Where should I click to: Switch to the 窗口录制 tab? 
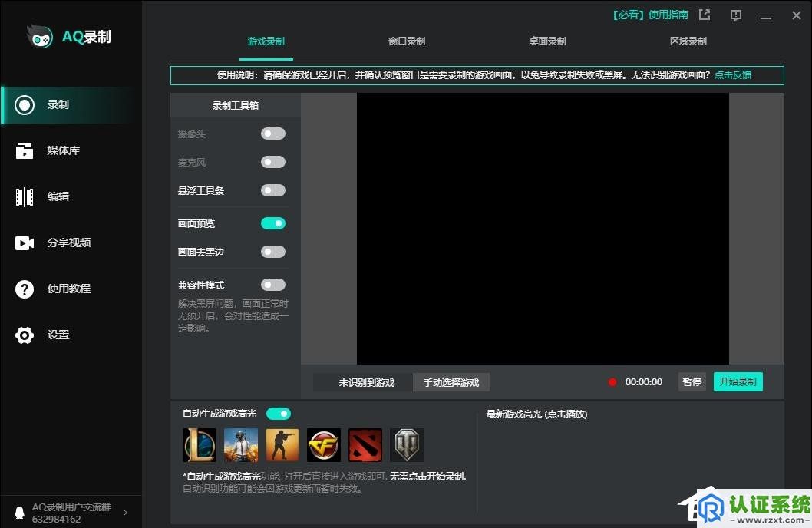(407, 41)
